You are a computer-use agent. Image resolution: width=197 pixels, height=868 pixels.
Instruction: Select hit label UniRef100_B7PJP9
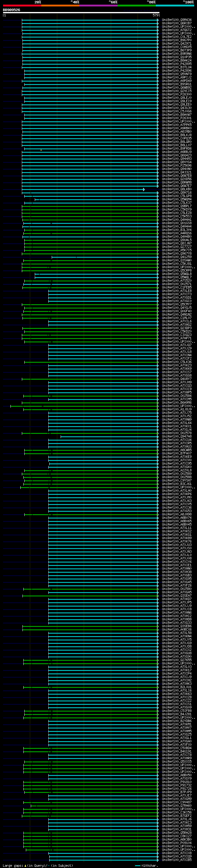pos(177,792)
